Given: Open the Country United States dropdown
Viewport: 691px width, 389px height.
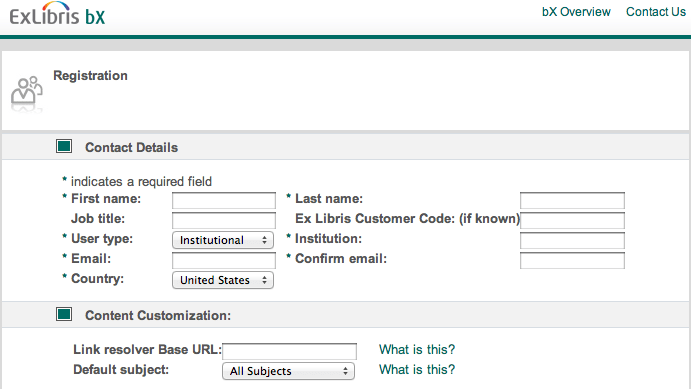Looking at the screenshot, I should point(223,280).
